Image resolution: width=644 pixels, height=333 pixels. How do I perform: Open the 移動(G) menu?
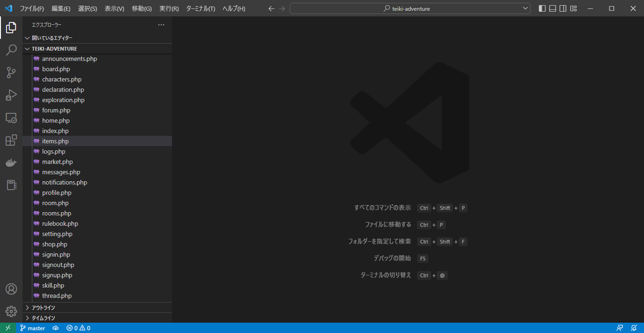tap(142, 9)
